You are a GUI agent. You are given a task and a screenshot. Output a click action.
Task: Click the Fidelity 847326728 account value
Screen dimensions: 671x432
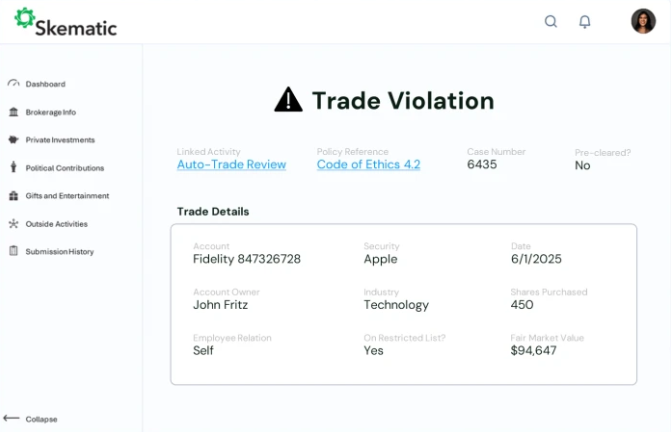click(246, 259)
